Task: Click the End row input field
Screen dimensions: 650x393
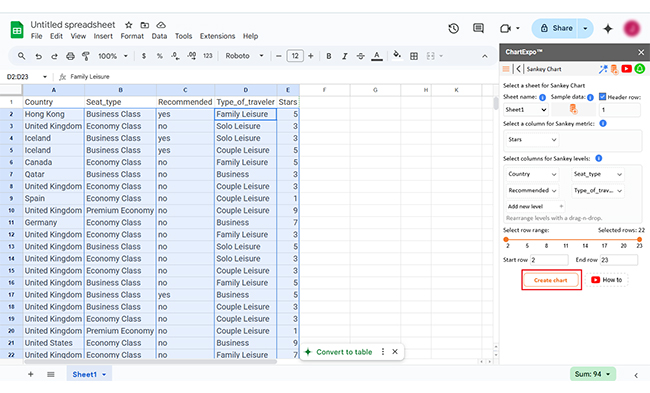Action: (x=618, y=260)
